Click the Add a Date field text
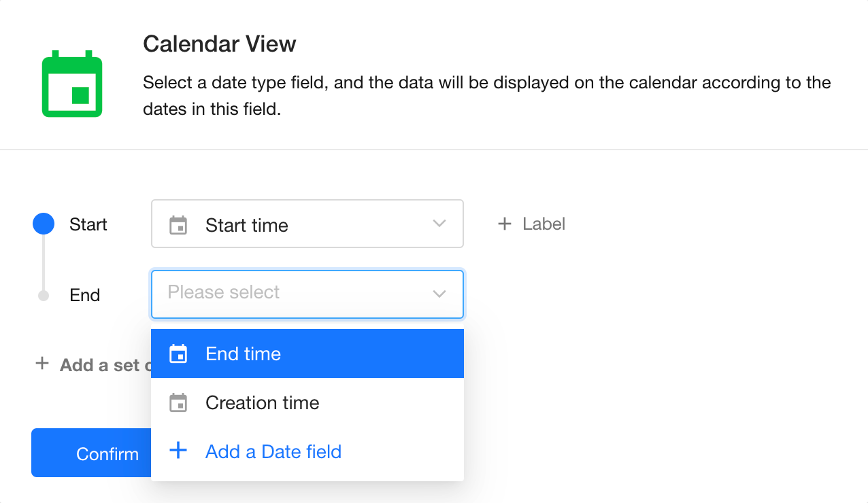868x503 pixels. pos(273,451)
